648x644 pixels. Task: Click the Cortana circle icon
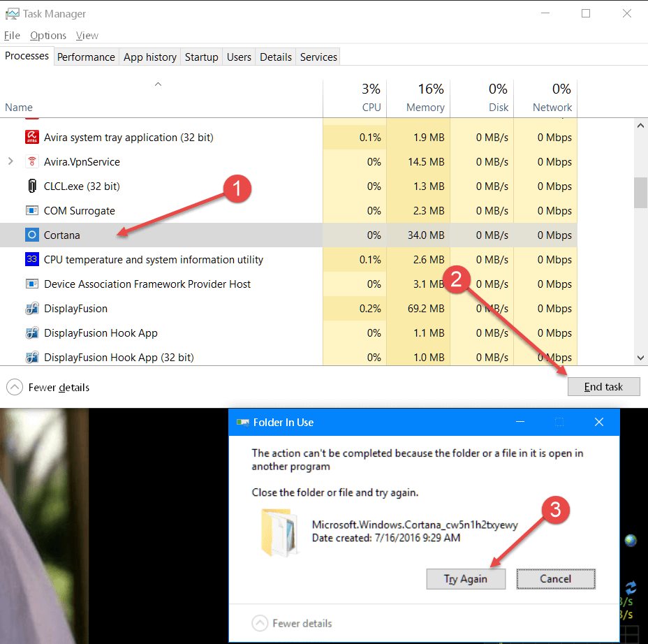click(32, 235)
